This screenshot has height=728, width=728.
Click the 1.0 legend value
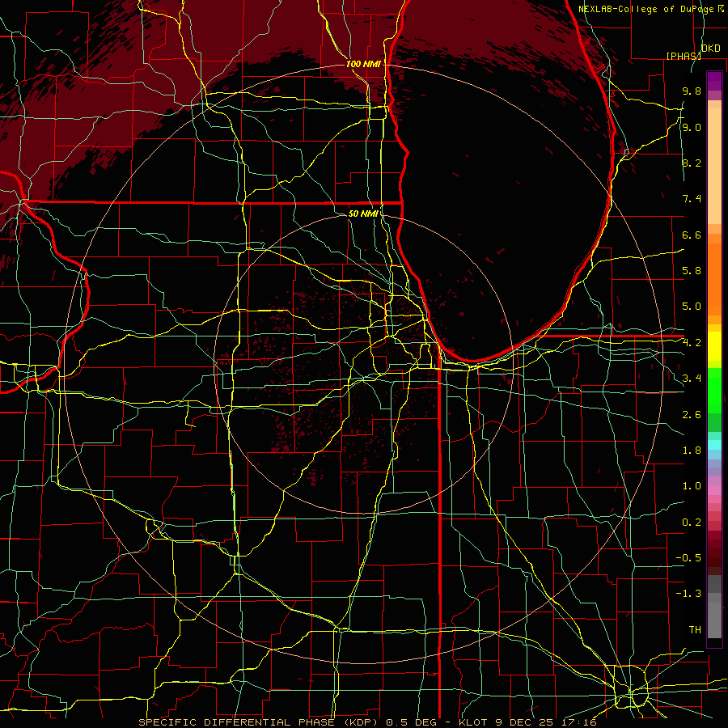[692, 486]
